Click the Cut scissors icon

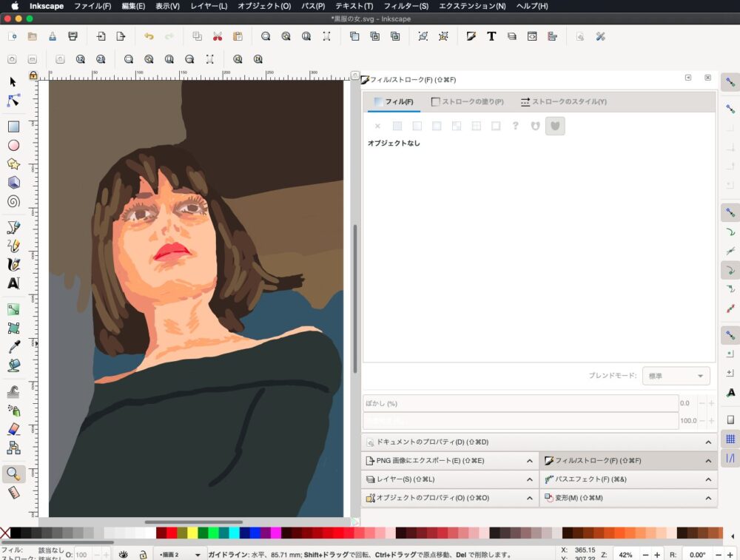(218, 36)
